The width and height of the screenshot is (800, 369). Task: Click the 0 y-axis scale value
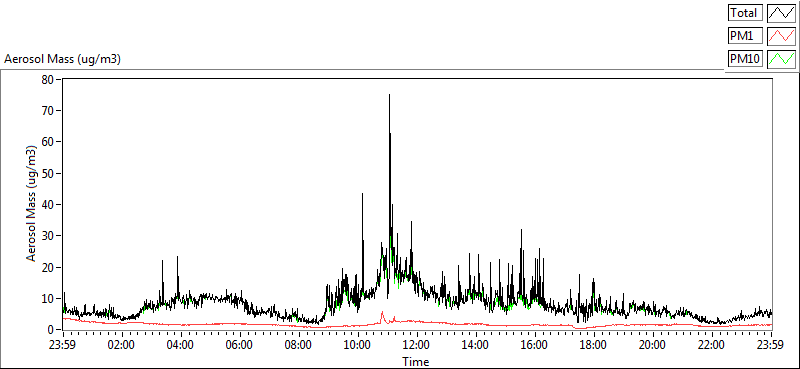tap(51, 330)
